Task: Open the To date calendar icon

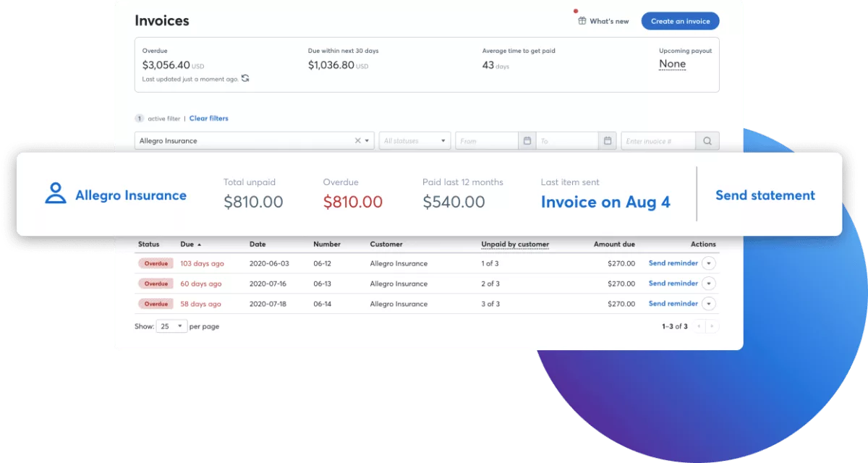Action: 608,141
